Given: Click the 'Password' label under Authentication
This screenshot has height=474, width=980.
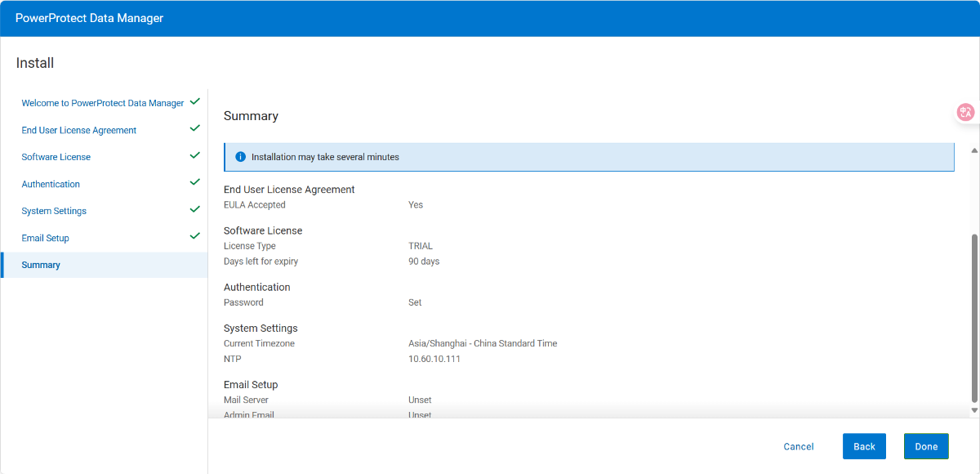Looking at the screenshot, I should [243, 302].
